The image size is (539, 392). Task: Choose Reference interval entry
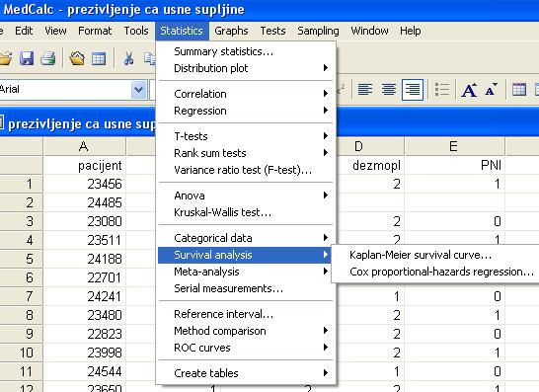pos(247,314)
